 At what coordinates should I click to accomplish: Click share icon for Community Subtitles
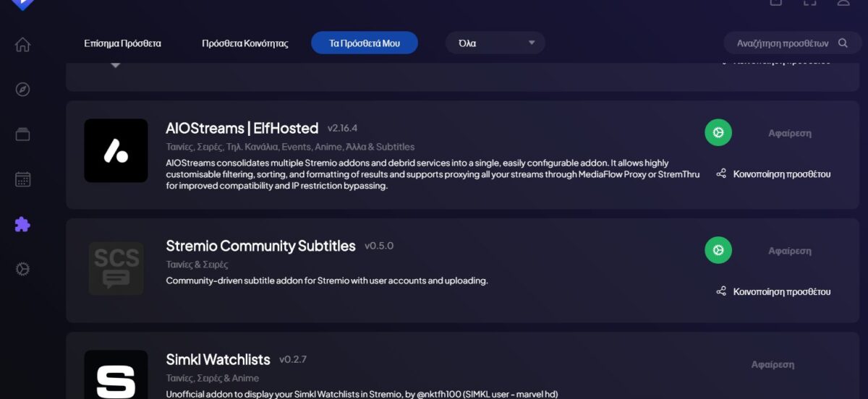click(721, 291)
